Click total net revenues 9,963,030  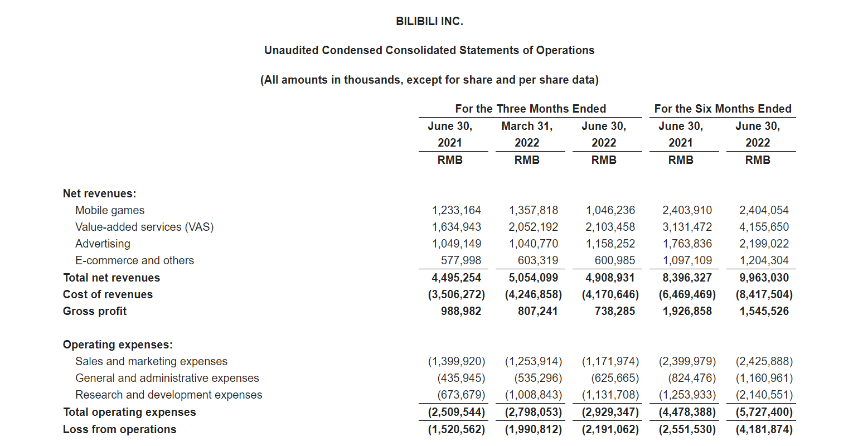pyautogui.click(x=764, y=278)
